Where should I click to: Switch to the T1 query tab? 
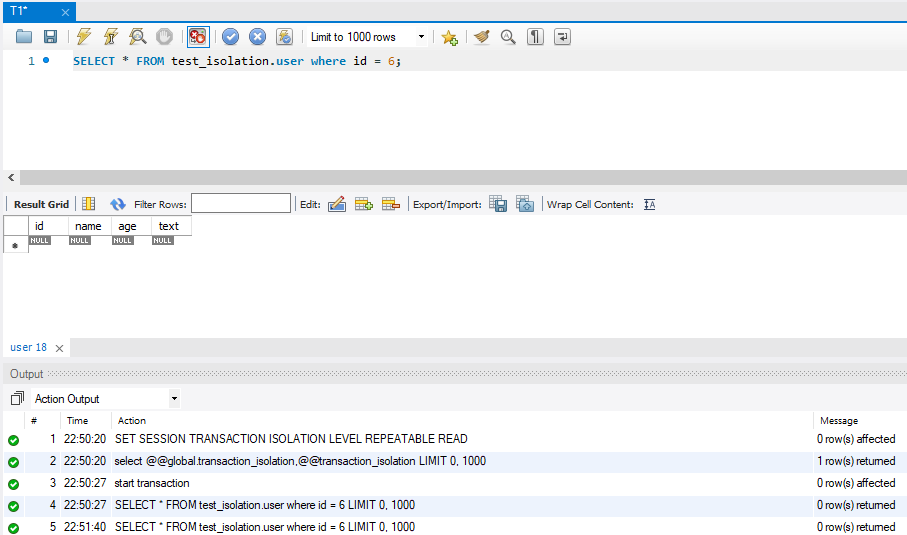tap(20, 11)
